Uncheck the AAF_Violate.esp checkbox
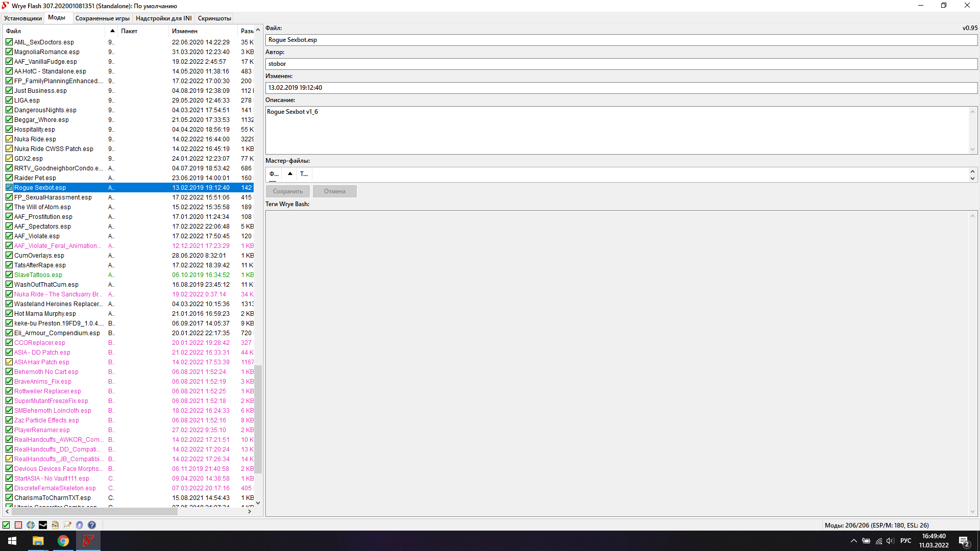This screenshot has width=980, height=551. 9,236
